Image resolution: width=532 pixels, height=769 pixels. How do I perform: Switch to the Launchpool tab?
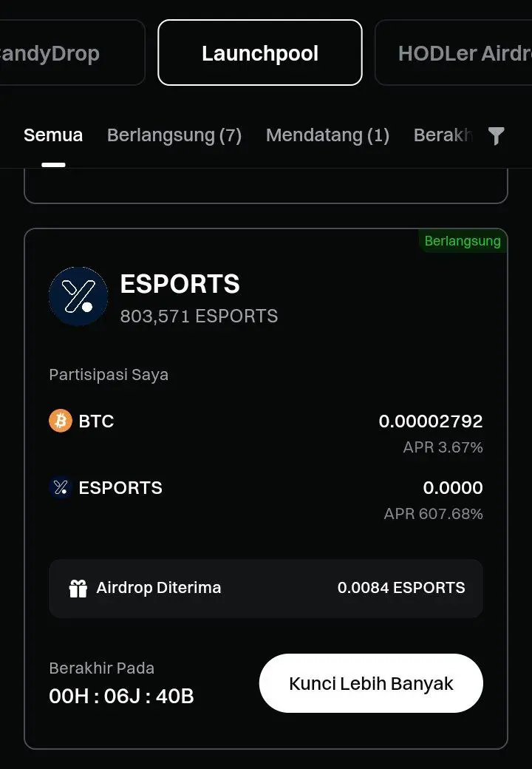pos(260,52)
